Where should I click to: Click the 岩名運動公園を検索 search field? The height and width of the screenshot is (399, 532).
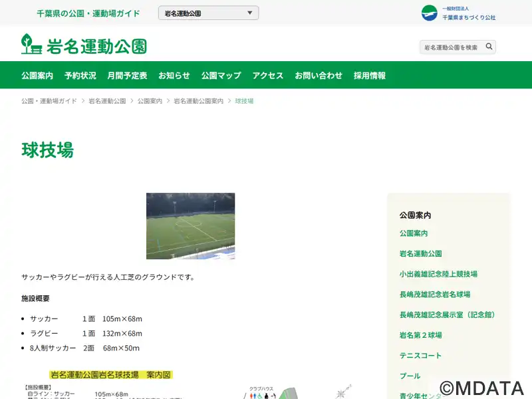(451, 47)
